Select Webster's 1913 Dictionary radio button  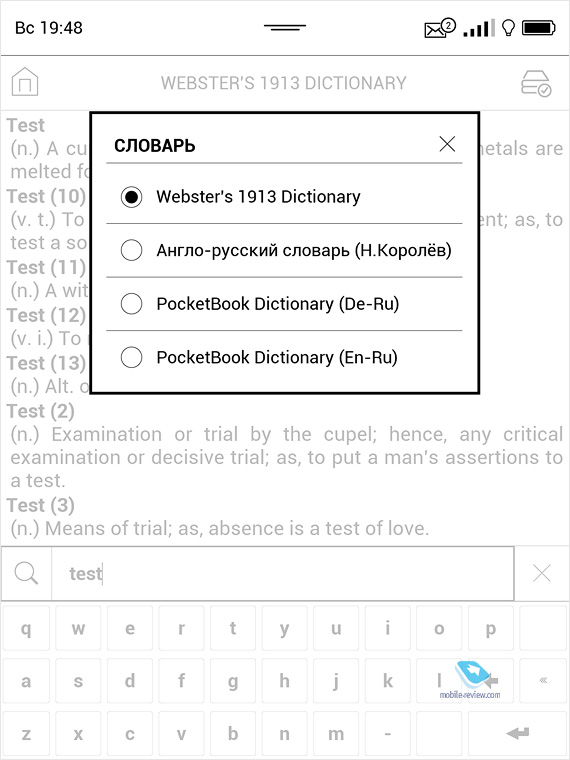coord(131,197)
